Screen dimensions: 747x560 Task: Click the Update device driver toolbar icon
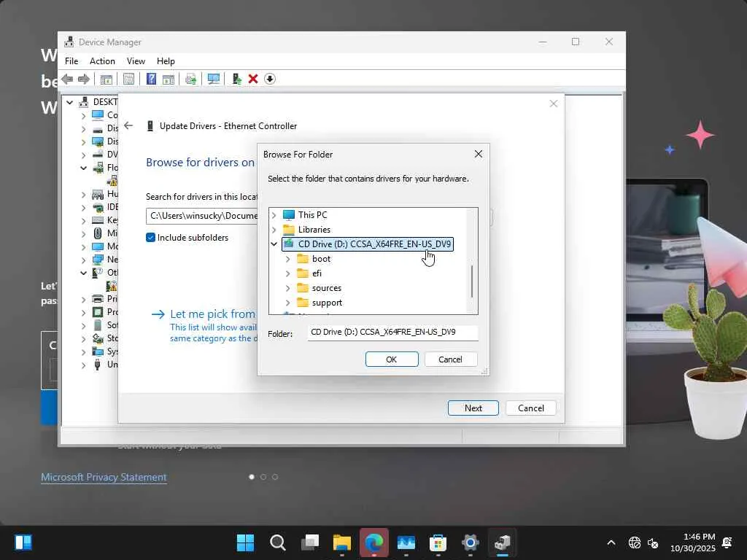[236, 79]
